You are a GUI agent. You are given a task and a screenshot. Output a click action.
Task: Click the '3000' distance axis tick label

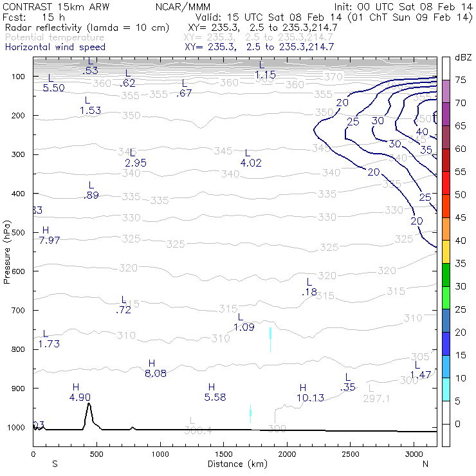(x=414, y=454)
